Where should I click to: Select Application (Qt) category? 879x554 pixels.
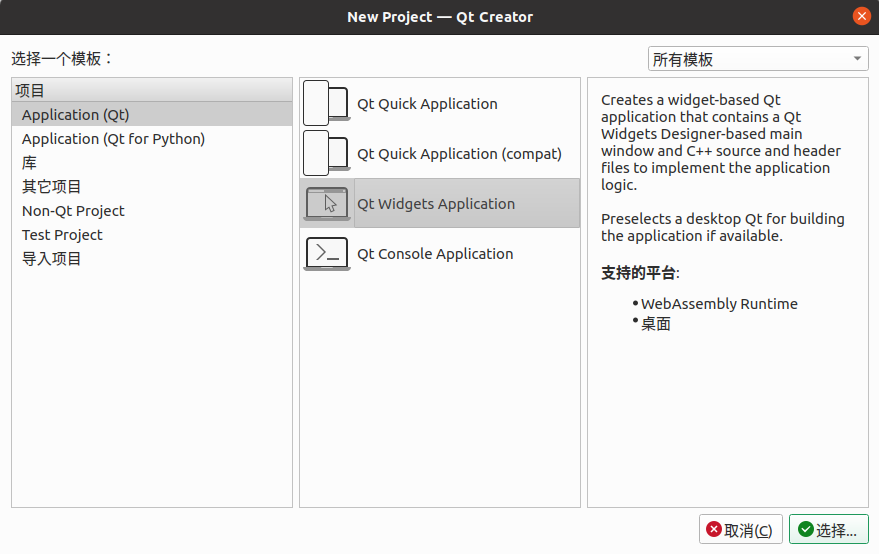(152, 114)
